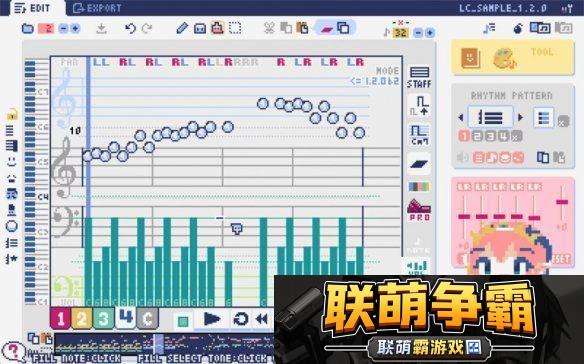
Task: Open the volume bars view button
Action: pyautogui.click(x=417, y=267)
